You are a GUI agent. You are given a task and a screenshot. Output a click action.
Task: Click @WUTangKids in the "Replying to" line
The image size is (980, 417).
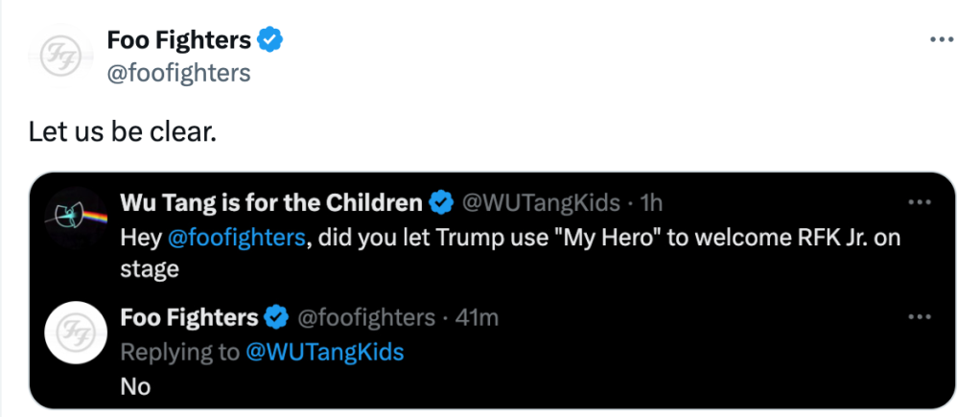tap(325, 352)
